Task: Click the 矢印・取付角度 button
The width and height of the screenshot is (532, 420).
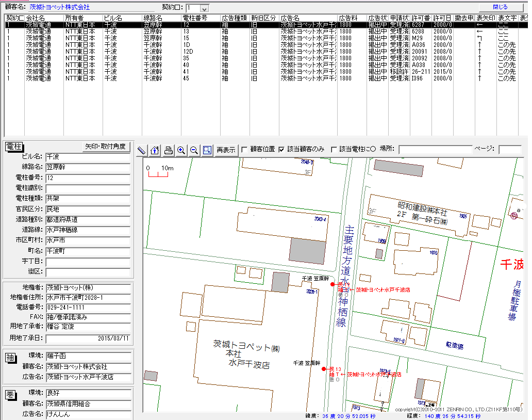Action: pos(106,147)
